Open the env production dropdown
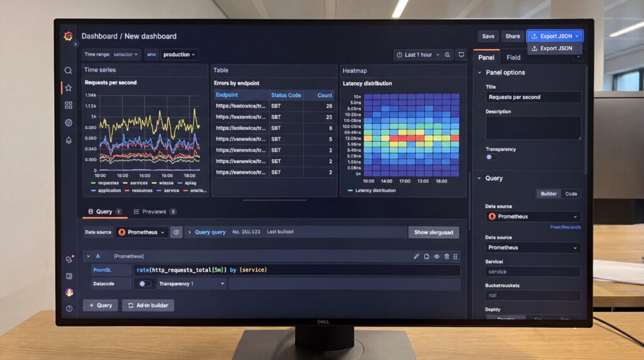Viewport: 644px width, 360px height. [179, 54]
